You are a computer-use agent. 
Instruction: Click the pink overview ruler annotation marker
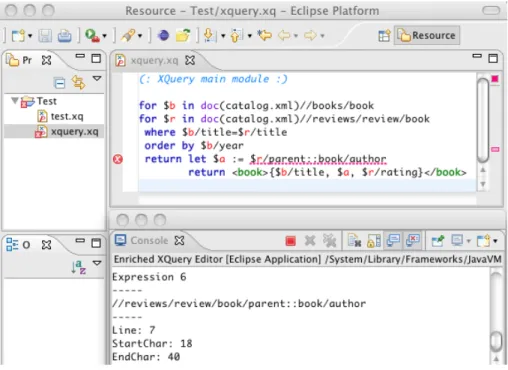coord(495,150)
